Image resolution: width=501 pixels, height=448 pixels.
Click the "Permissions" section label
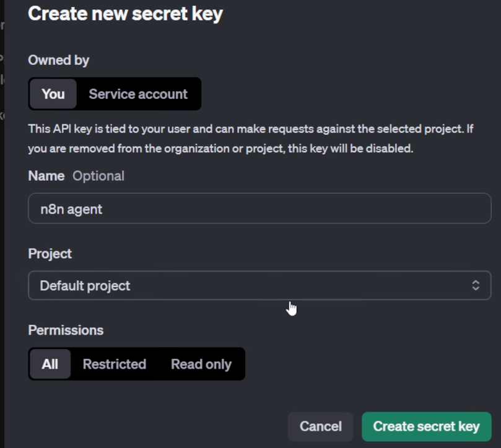pyautogui.click(x=66, y=330)
